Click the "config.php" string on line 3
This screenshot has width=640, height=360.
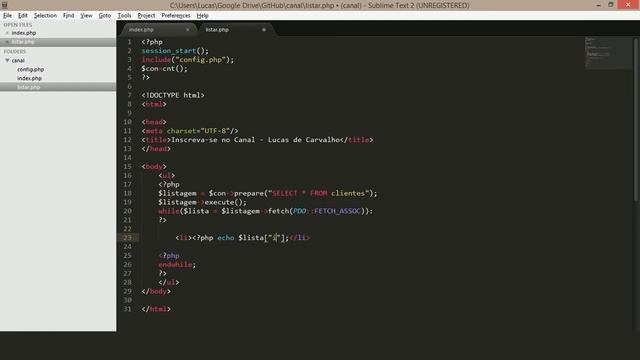point(200,60)
